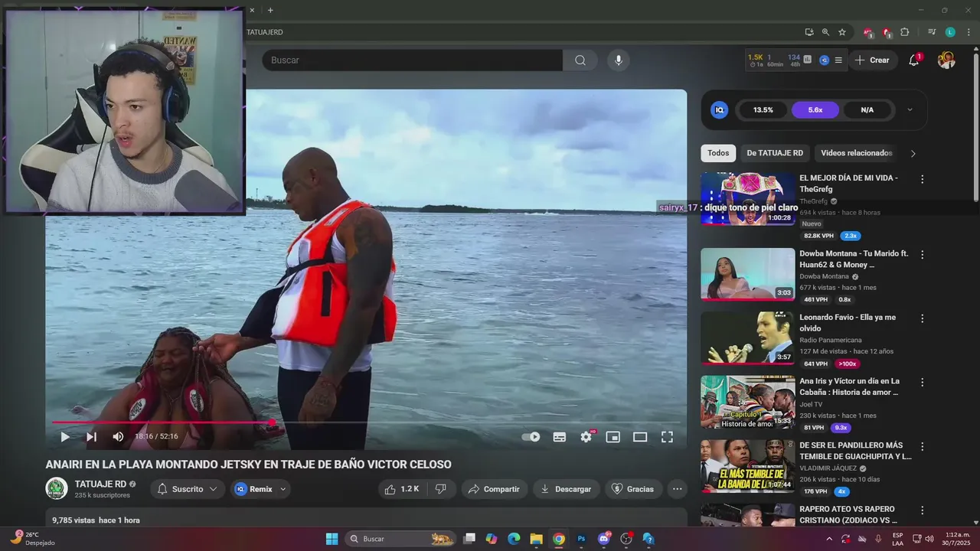
Task: Open Discord from the taskbar
Action: point(604,539)
